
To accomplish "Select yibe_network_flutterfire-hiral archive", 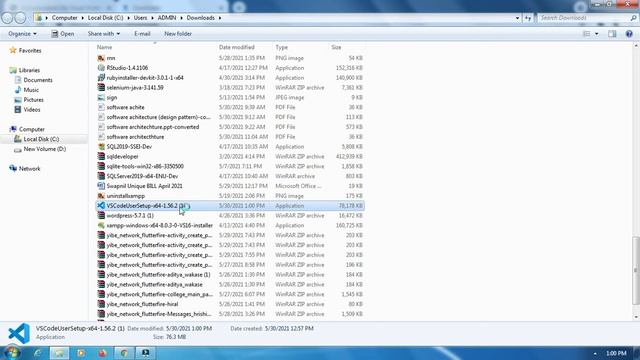I will click(230, 304).
